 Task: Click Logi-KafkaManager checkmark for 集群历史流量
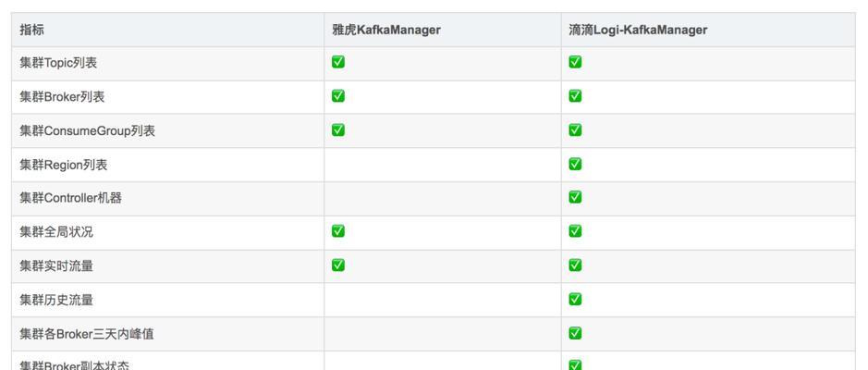pyautogui.click(x=575, y=299)
